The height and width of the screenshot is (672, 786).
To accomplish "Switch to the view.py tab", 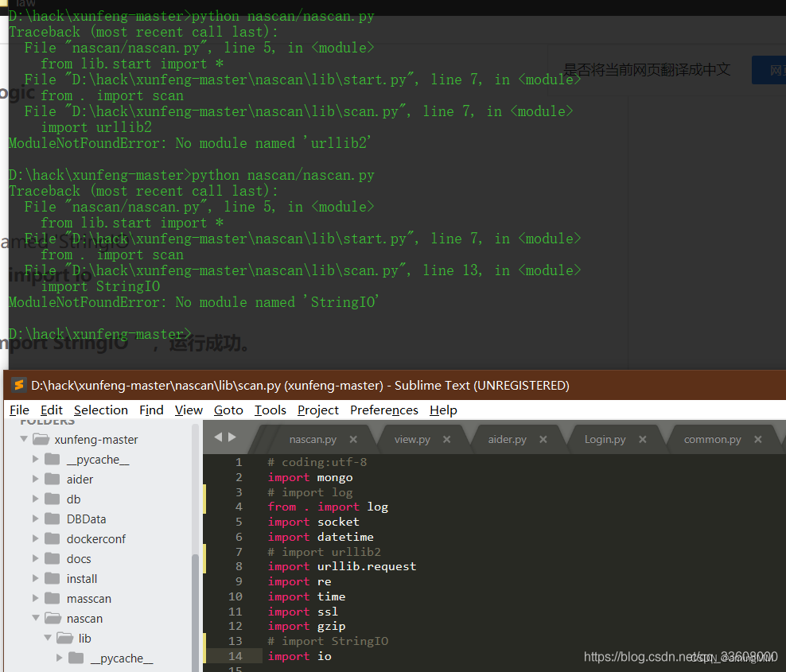I will (x=412, y=440).
